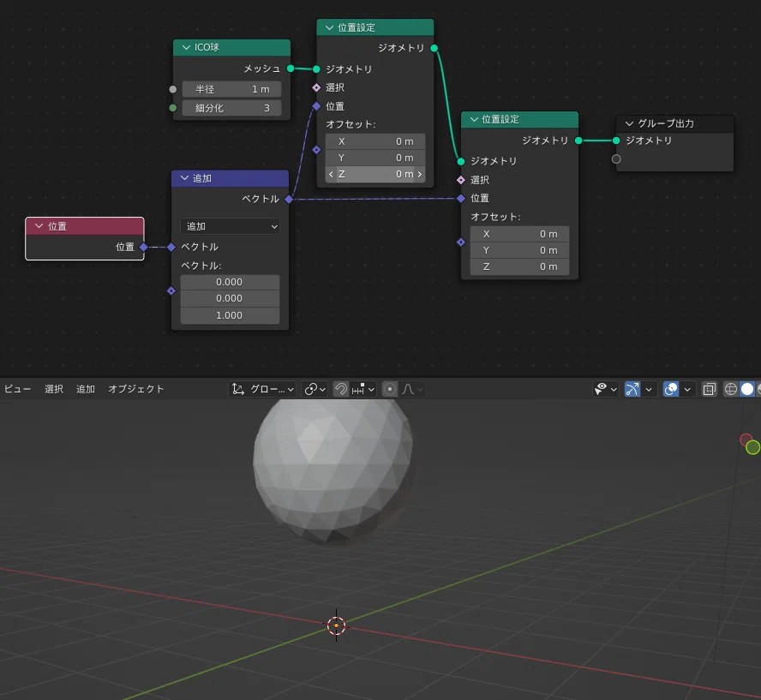Click the ジオメトリ output socket of second 位置設定

pos(578,141)
